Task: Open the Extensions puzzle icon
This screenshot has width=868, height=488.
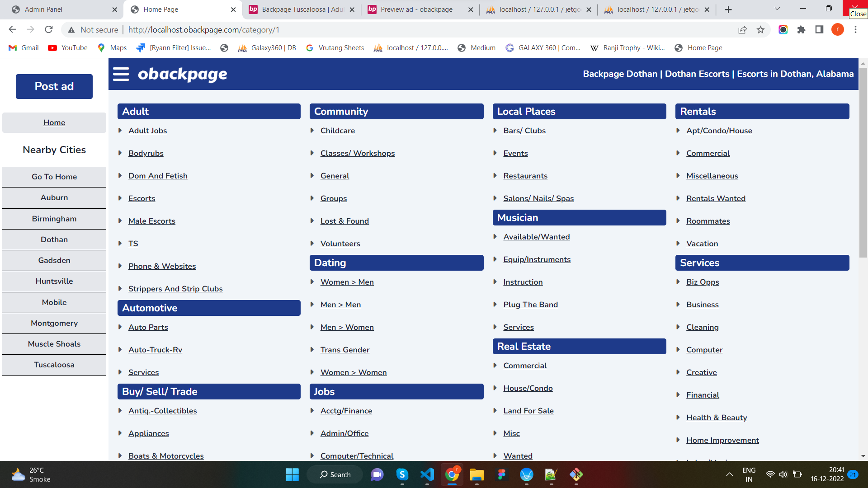Action: (801, 29)
